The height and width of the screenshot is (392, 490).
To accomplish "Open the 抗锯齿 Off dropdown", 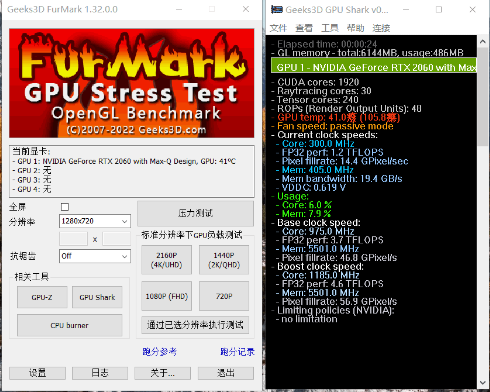I will point(95,256).
